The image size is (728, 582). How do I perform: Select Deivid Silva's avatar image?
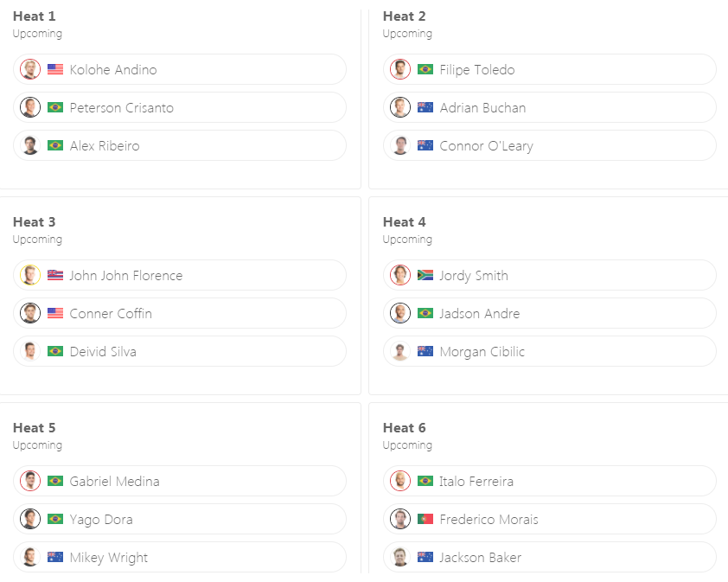[30, 351]
